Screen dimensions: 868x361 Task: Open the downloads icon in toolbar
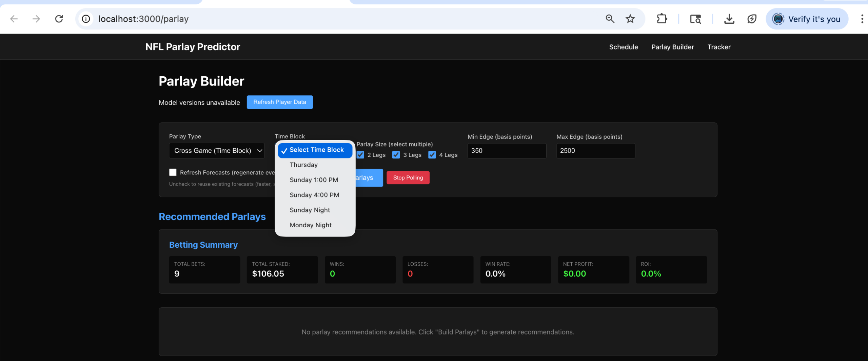[729, 19]
